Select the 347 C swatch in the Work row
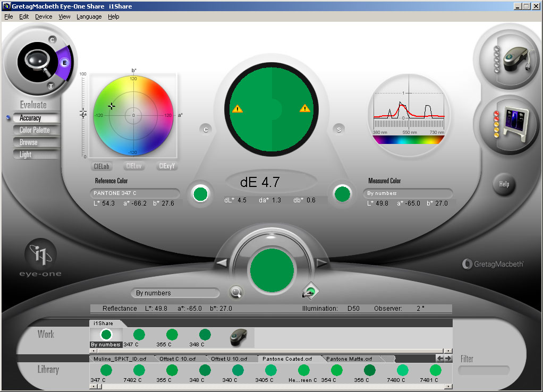The height and width of the screenshot is (392, 543). tap(139, 335)
